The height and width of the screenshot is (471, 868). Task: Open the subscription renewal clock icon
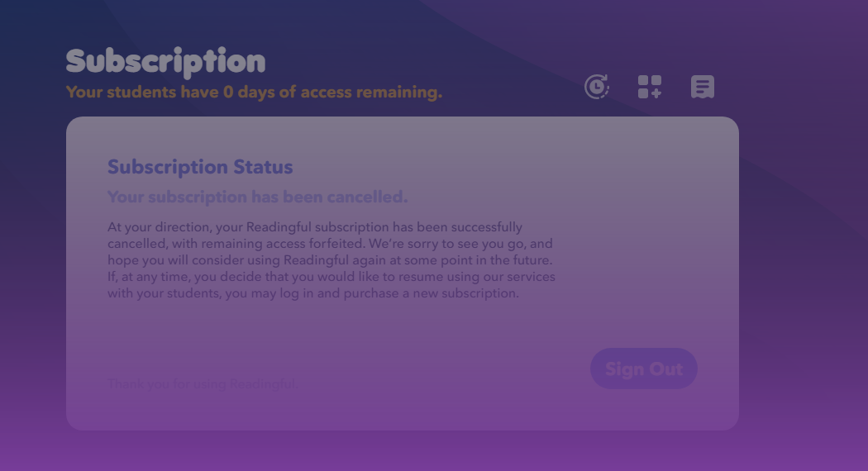(597, 87)
